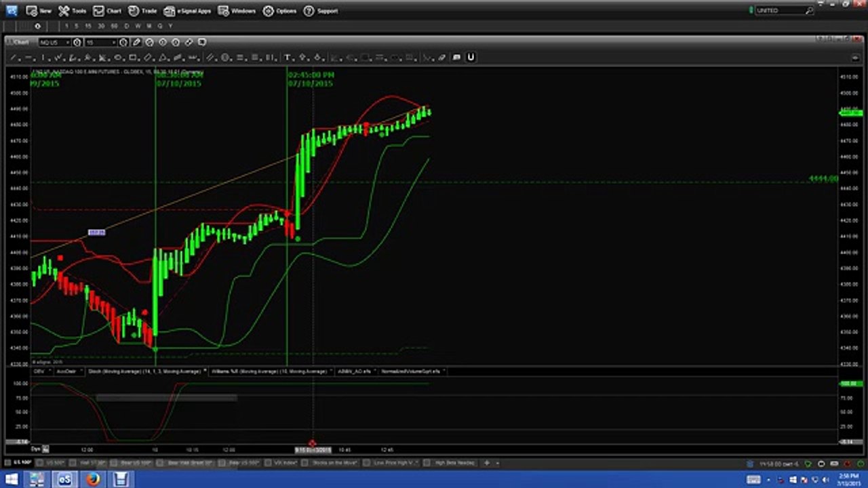Select the Fibonacci circle tool

click(225, 58)
